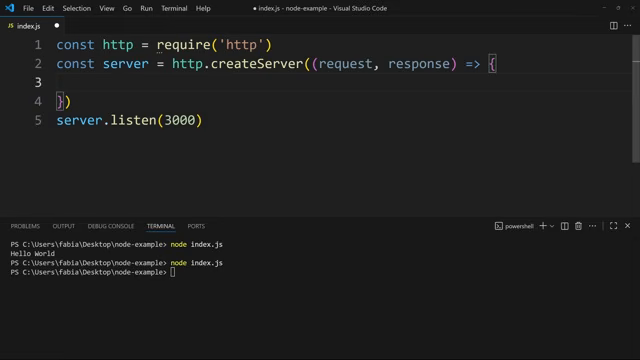Click server.listen on line 5
Screen dimensions: 640x360
(x=106, y=120)
